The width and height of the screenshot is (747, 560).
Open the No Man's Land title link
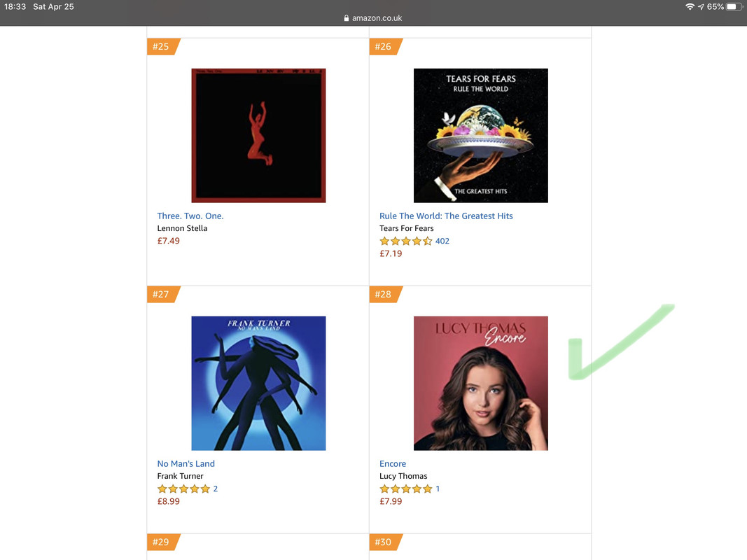(186, 463)
